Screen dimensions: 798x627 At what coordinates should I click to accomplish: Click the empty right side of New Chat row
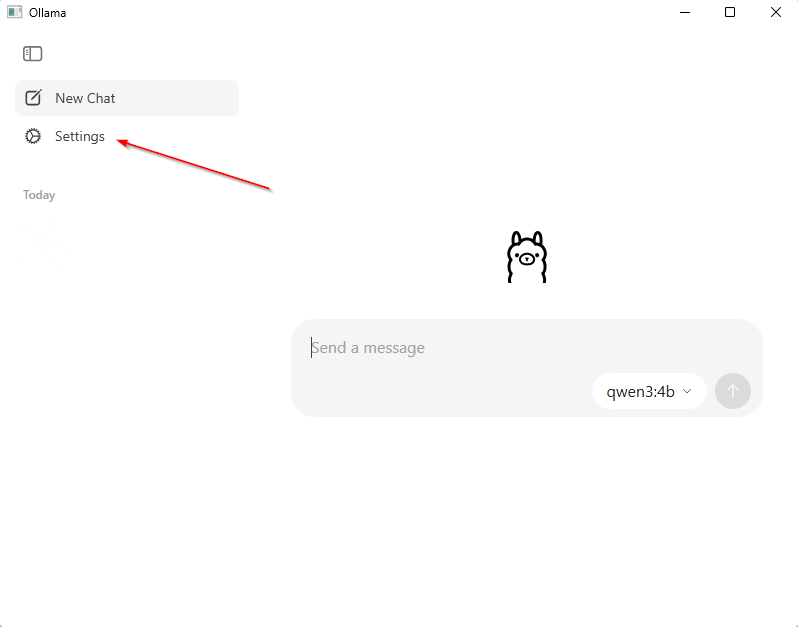point(178,98)
